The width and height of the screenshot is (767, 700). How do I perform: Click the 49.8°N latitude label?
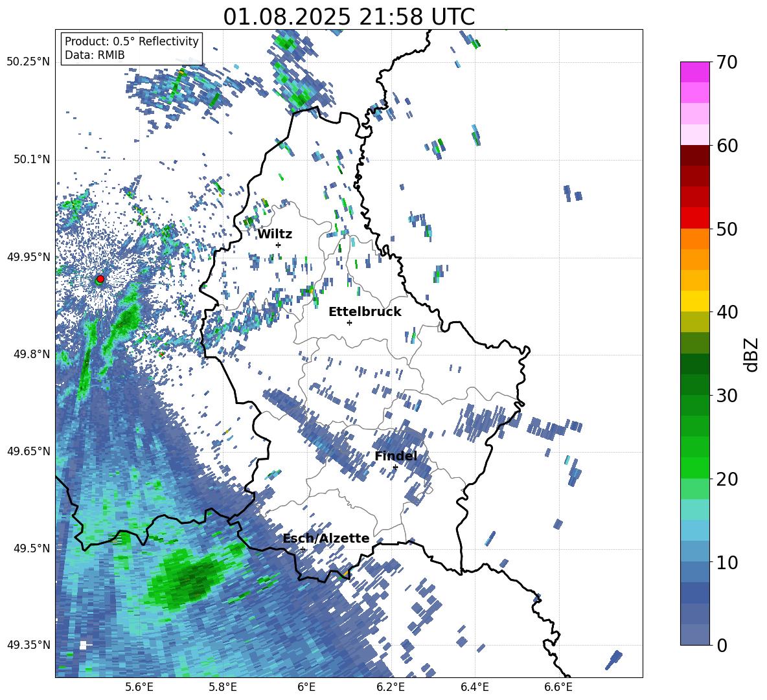click(x=32, y=354)
